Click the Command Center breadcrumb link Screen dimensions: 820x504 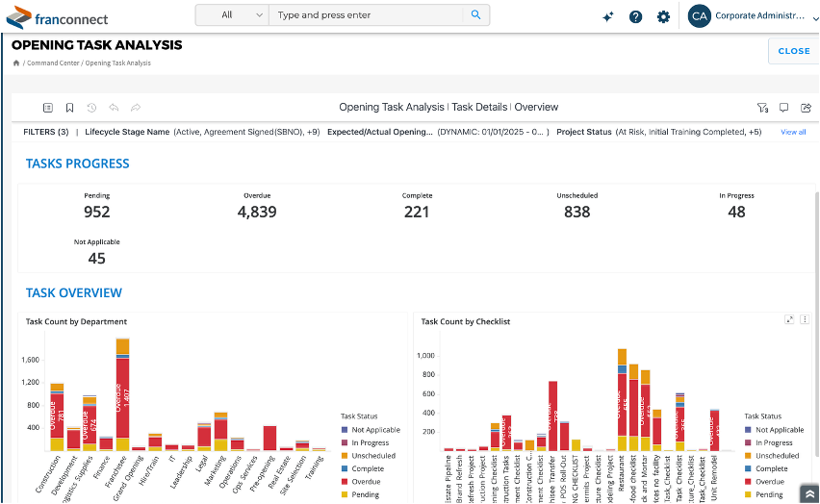tap(53, 63)
